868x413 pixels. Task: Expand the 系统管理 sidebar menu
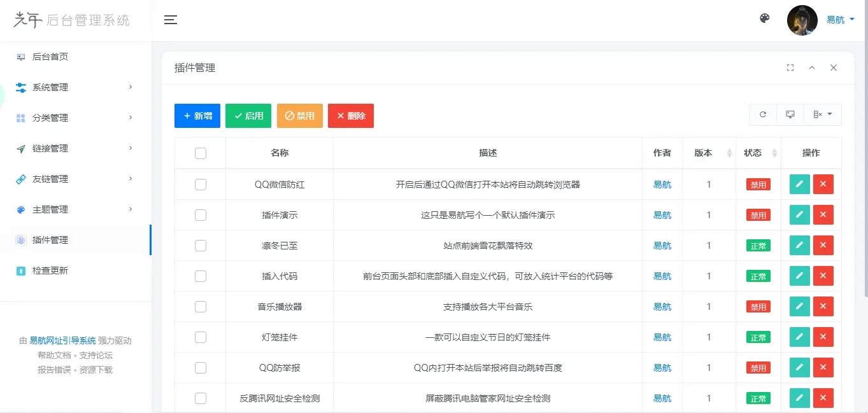click(x=51, y=87)
